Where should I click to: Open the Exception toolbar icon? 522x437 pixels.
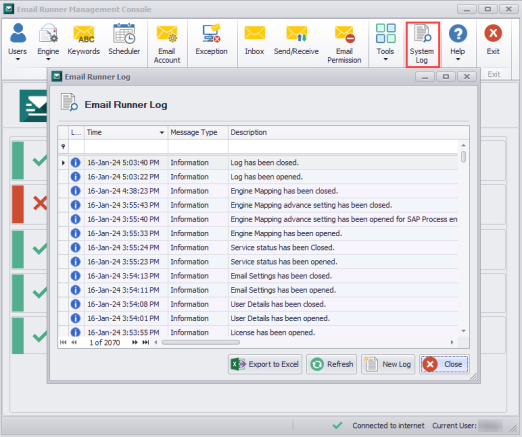click(211, 33)
